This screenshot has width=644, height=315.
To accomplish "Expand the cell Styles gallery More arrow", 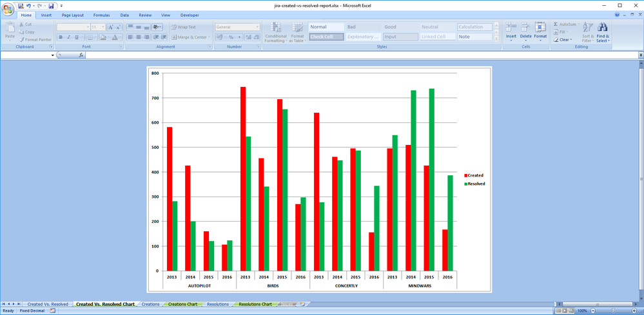I will click(x=496, y=39).
